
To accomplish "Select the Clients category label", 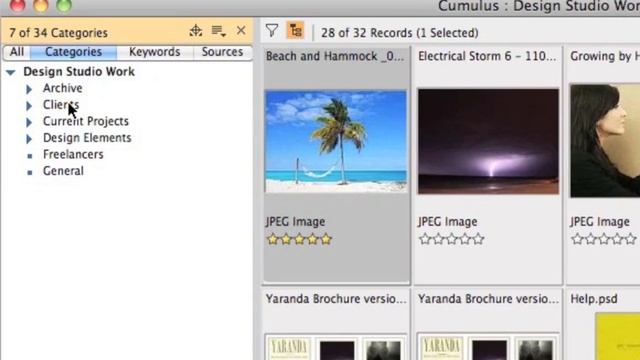I will tap(61, 105).
